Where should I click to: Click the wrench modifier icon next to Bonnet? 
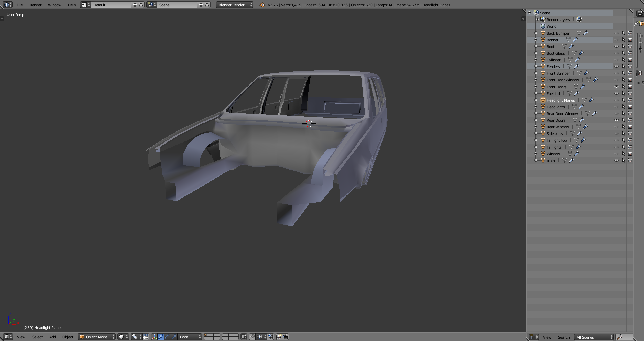(x=575, y=40)
